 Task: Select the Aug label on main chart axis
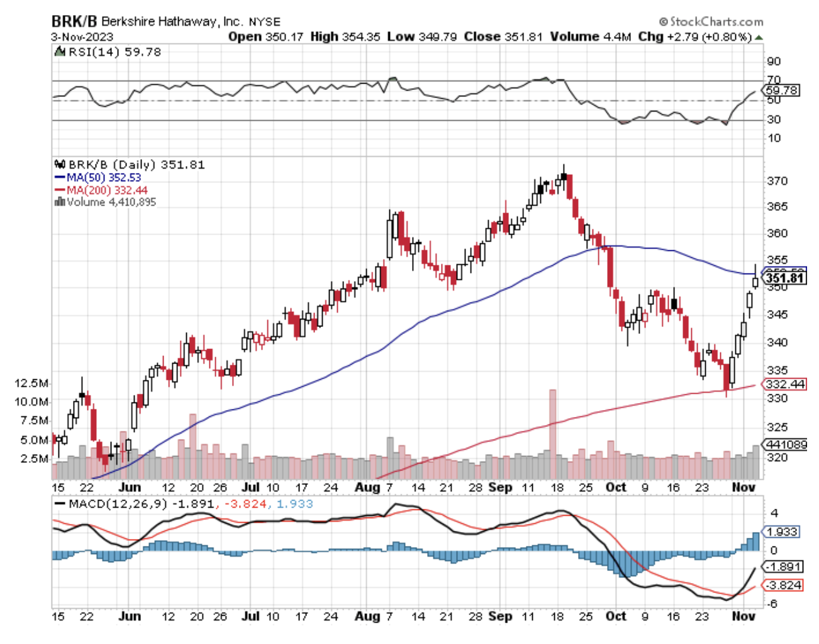pos(367,487)
